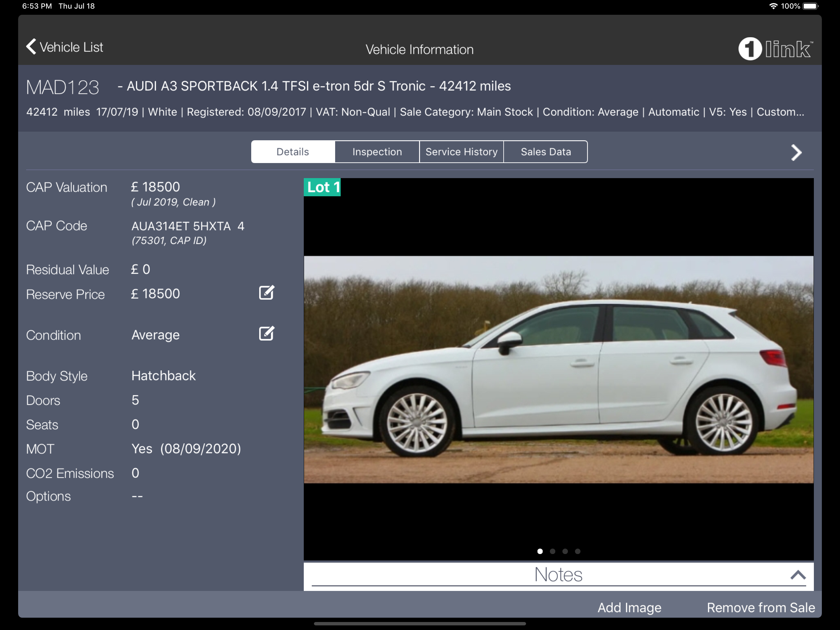Screen dimensions: 840x630
Task: Click the Doors label
Action: click(x=43, y=401)
